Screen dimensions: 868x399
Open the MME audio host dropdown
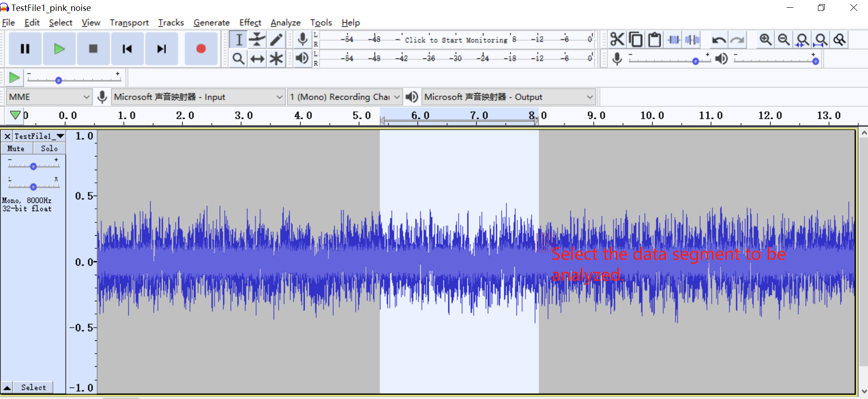(49, 97)
